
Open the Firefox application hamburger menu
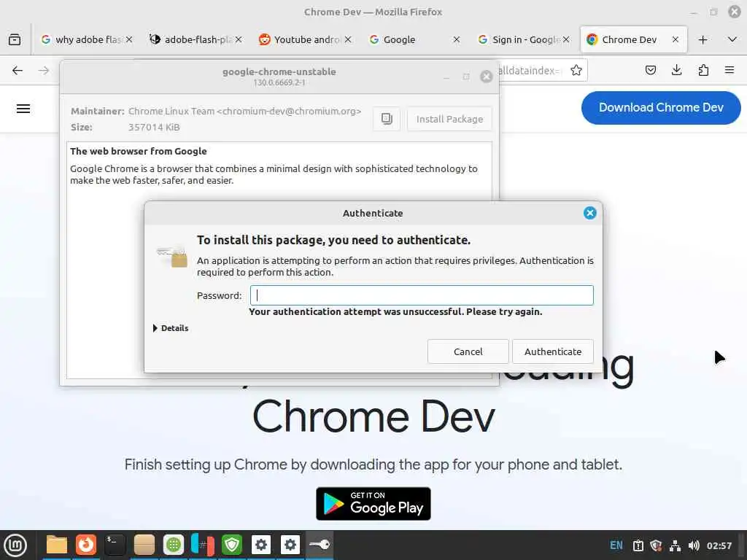[x=729, y=71]
